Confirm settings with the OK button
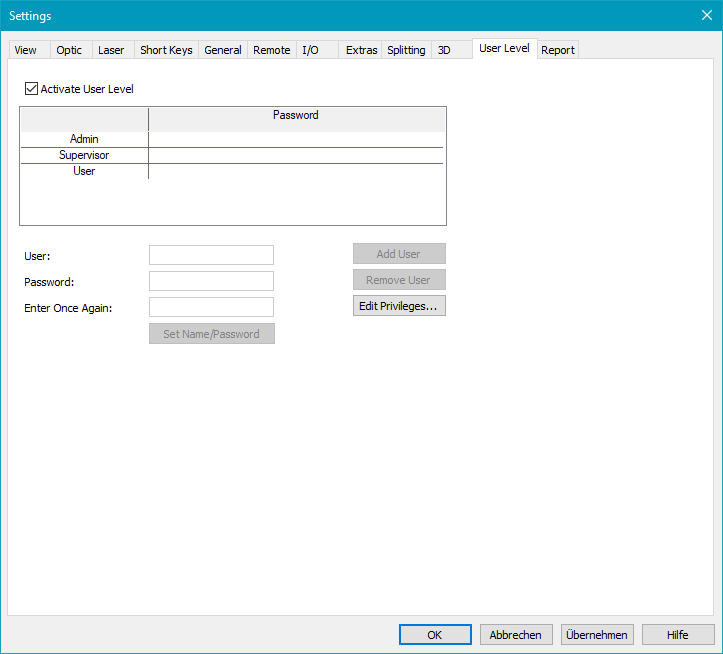 click(435, 635)
